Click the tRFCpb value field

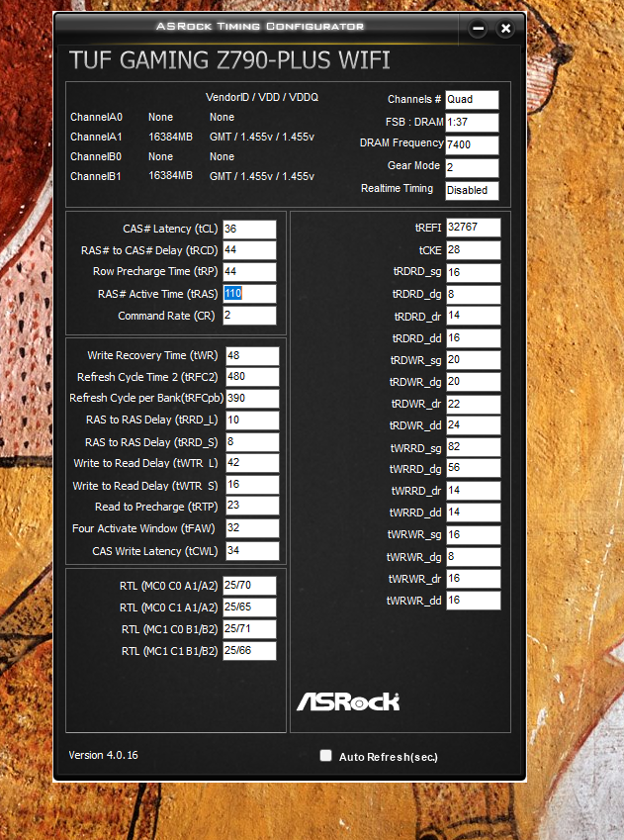coord(252,399)
